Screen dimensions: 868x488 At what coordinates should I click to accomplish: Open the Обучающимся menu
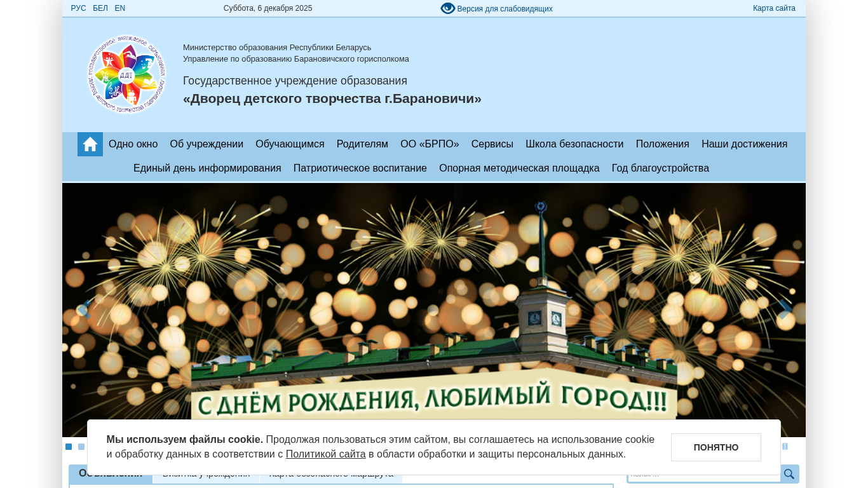[x=290, y=144]
